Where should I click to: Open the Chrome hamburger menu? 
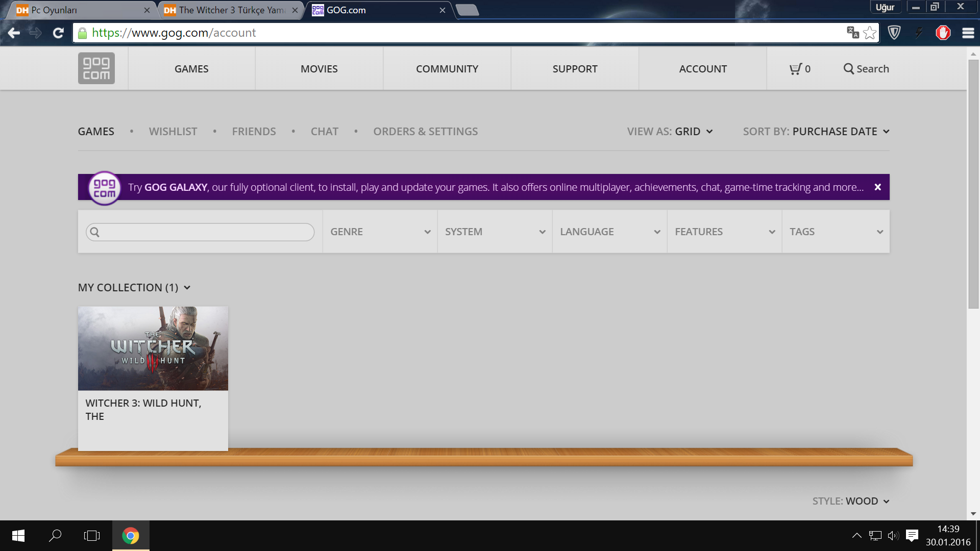click(x=968, y=33)
